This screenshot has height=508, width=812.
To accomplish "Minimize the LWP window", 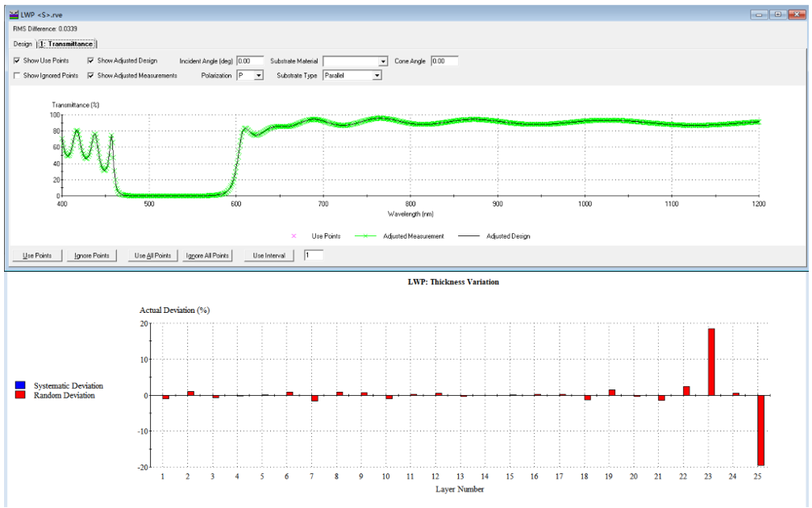I will (760, 15).
